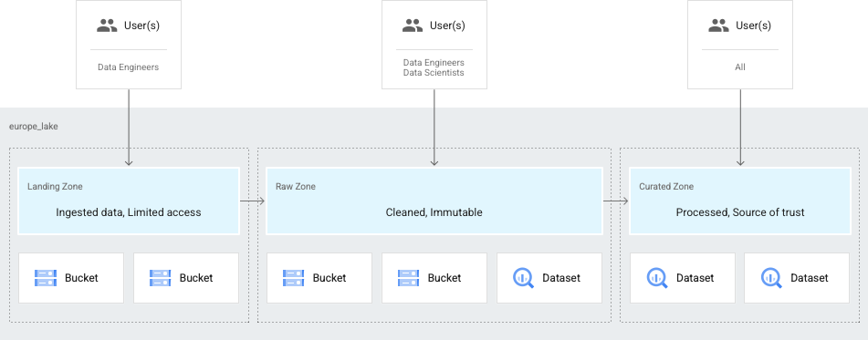Click the second Bucket icon in Raw Zone
The height and width of the screenshot is (340, 868).
[409, 278]
